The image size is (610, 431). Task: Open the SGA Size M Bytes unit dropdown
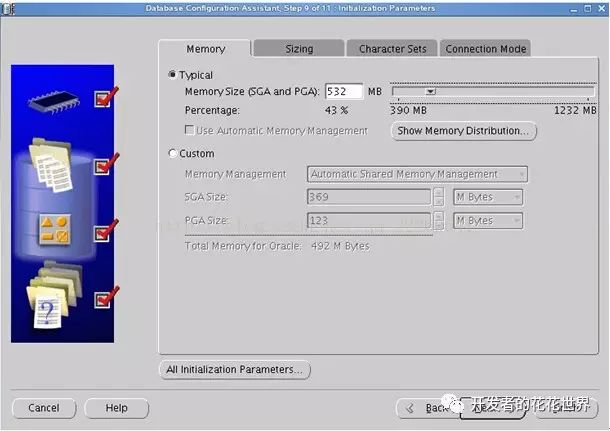tap(488, 197)
